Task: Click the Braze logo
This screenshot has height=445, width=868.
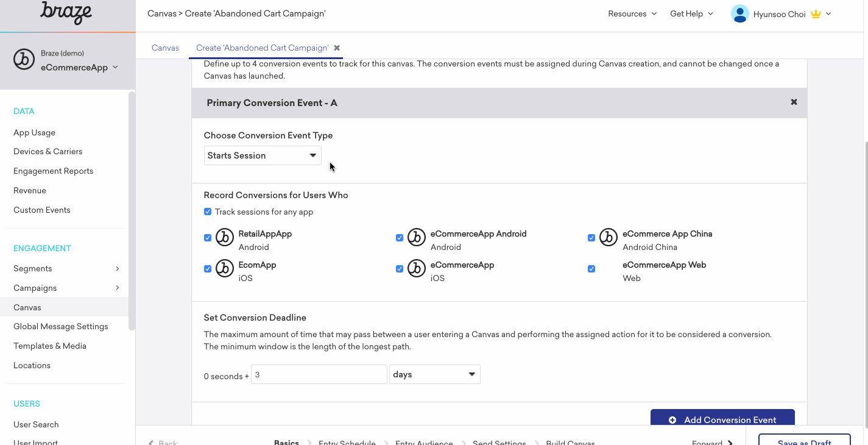Action: [66, 12]
